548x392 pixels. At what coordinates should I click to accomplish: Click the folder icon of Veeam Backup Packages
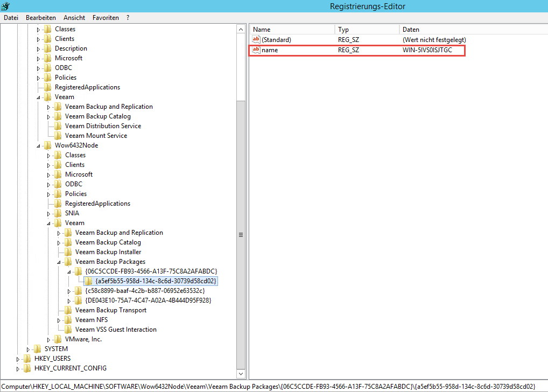pos(68,262)
